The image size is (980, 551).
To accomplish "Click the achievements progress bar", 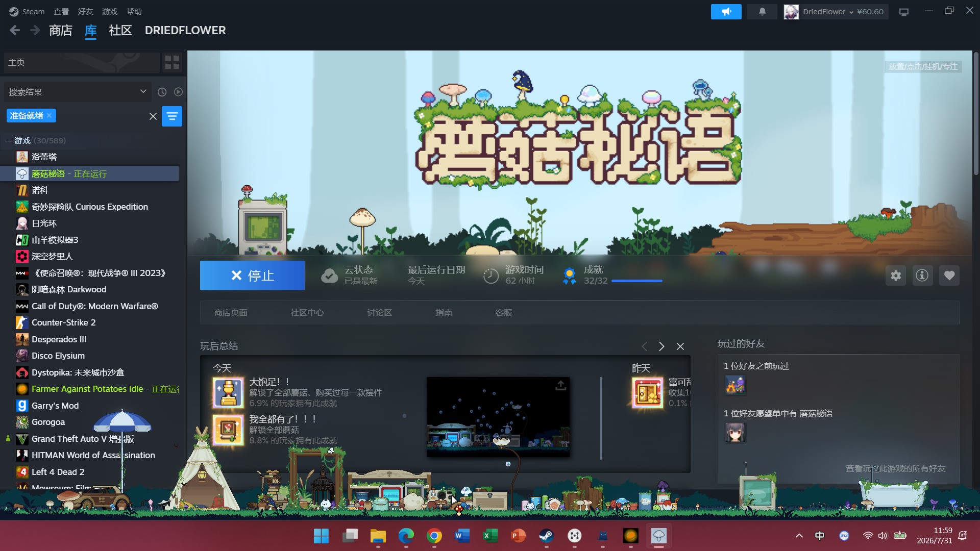I will point(637,281).
